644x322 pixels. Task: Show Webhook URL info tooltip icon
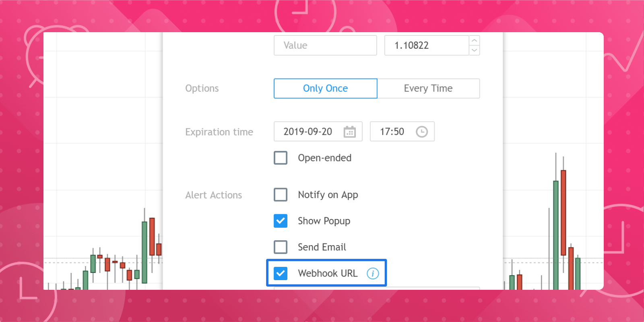(x=373, y=273)
